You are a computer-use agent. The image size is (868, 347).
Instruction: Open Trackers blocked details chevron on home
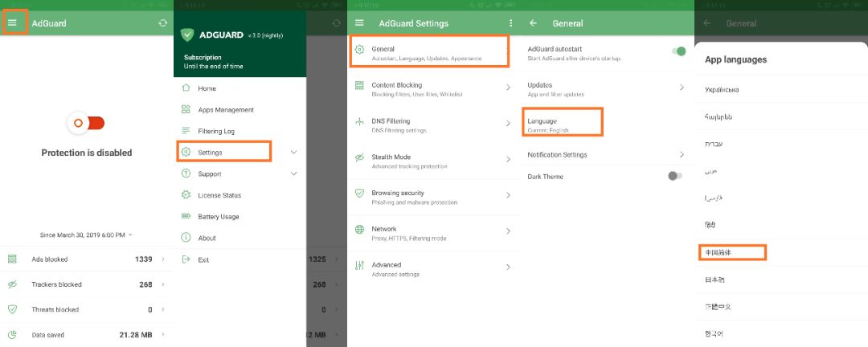tap(162, 284)
